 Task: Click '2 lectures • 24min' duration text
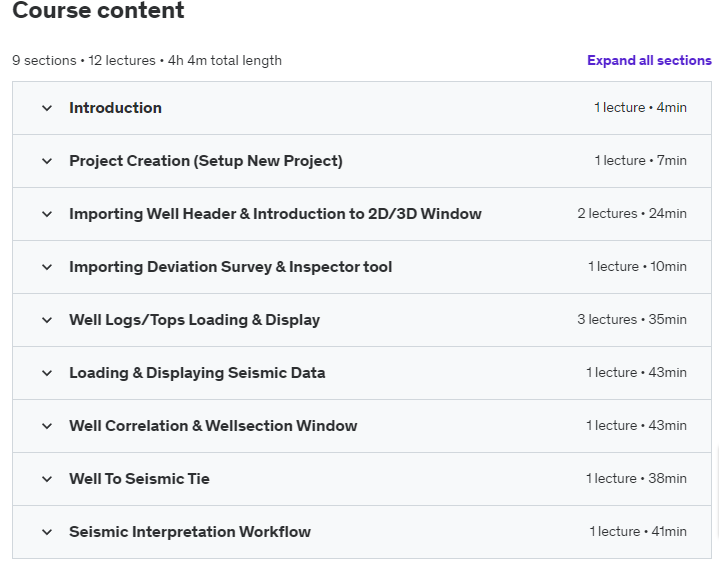(632, 213)
